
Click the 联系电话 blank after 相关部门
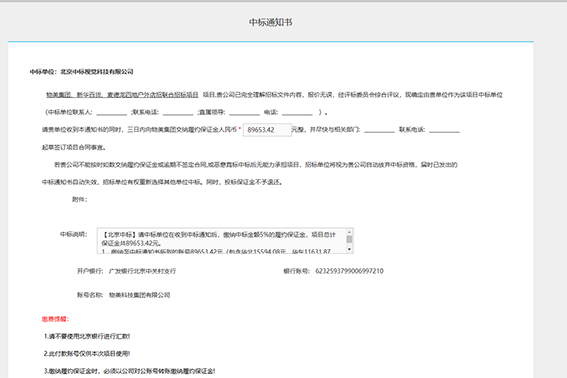(x=444, y=130)
